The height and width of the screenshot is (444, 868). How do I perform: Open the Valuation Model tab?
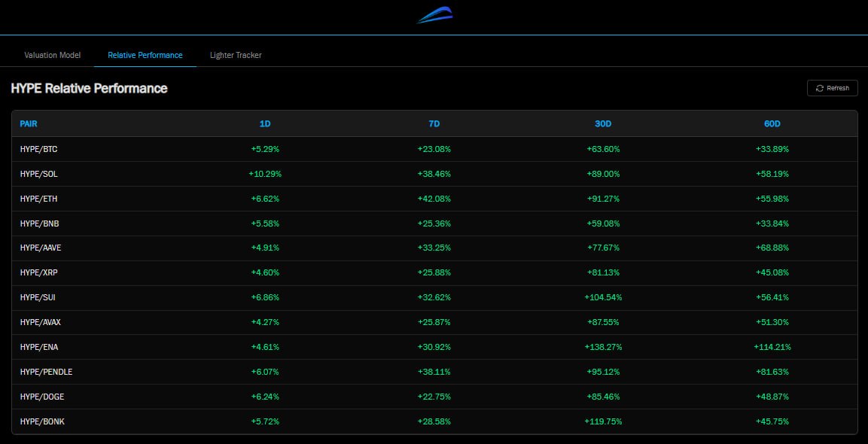pyautogui.click(x=53, y=56)
